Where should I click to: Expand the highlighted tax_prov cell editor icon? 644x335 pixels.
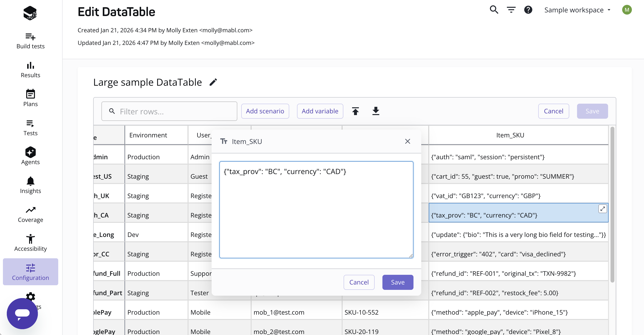(603, 209)
